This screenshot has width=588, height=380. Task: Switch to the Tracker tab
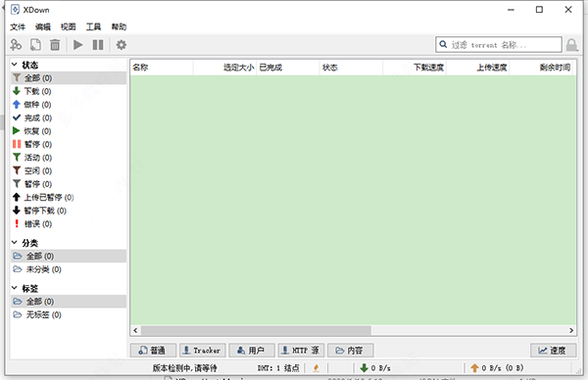(203, 351)
